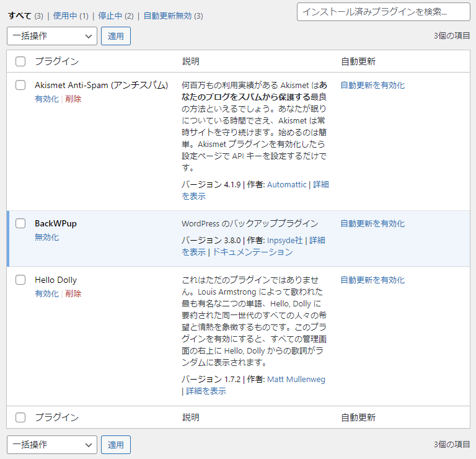Screen dimensions: 476x459
Task: Click the WordPress のバックアッププラグイン description
Action: pyautogui.click(x=250, y=223)
